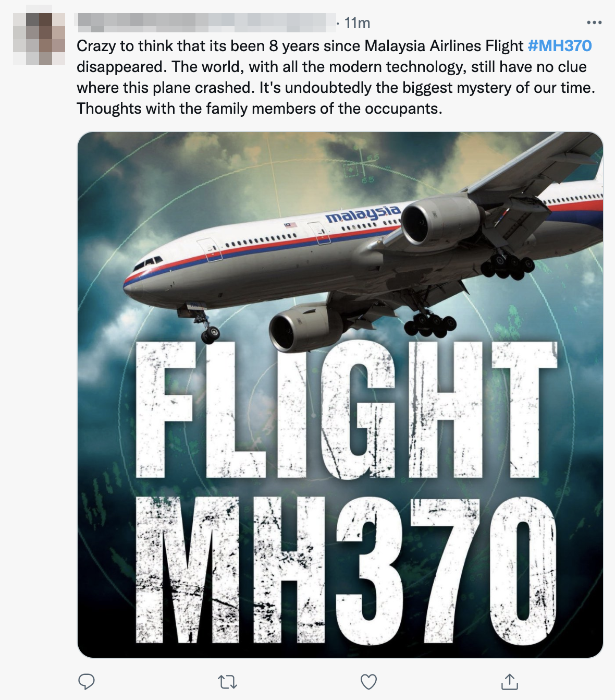Viewport: 615px width, 700px height.
Task: Click the tweet text about Malaysia Airlines
Action: (336, 77)
